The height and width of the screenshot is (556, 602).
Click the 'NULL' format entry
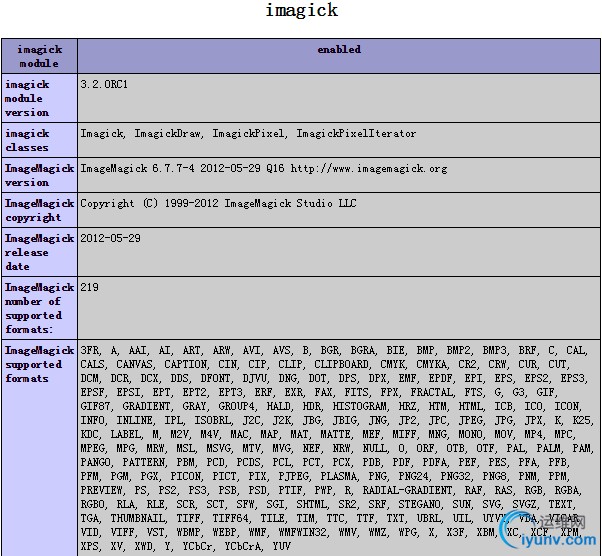[x=374, y=448]
